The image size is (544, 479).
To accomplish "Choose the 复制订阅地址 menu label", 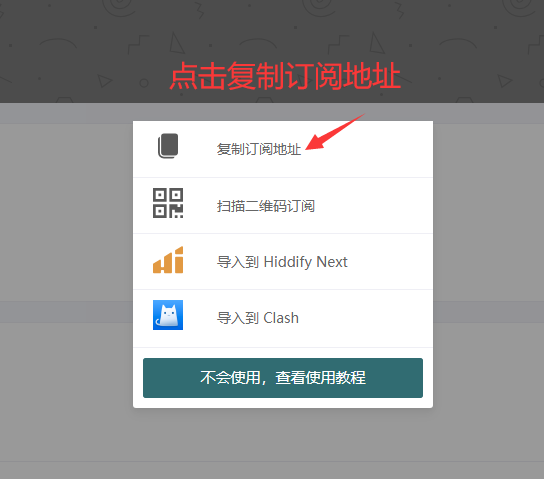I will [x=259, y=149].
